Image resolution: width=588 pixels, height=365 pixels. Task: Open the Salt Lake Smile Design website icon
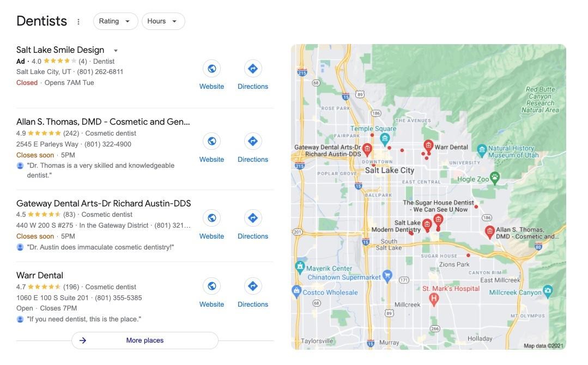(x=212, y=69)
